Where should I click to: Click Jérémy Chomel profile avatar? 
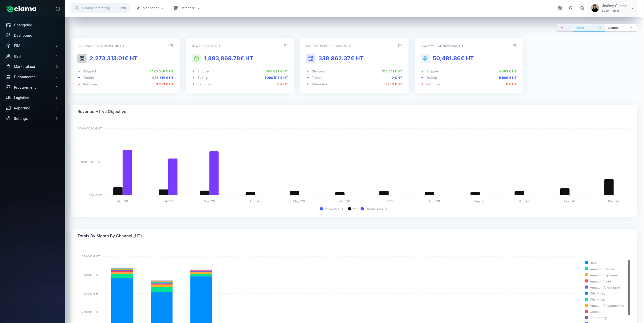[595, 8]
